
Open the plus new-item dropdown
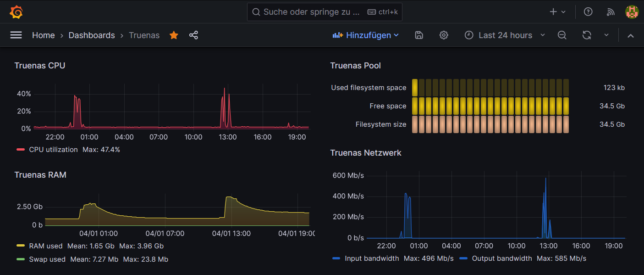[558, 12]
